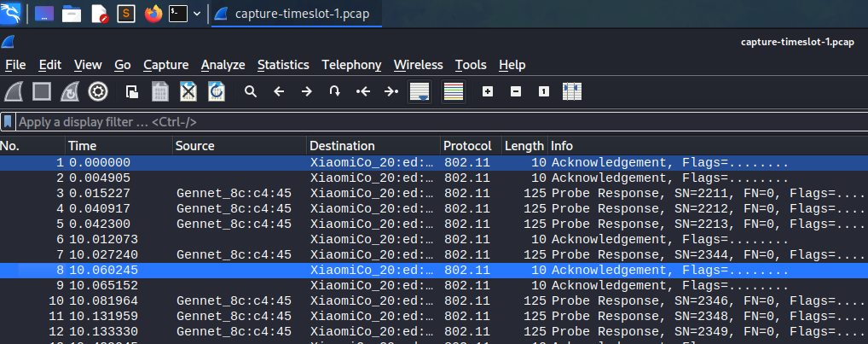The height and width of the screenshot is (344, 868).
Task: Sort by the Length column header
Action: click(524, 146)
